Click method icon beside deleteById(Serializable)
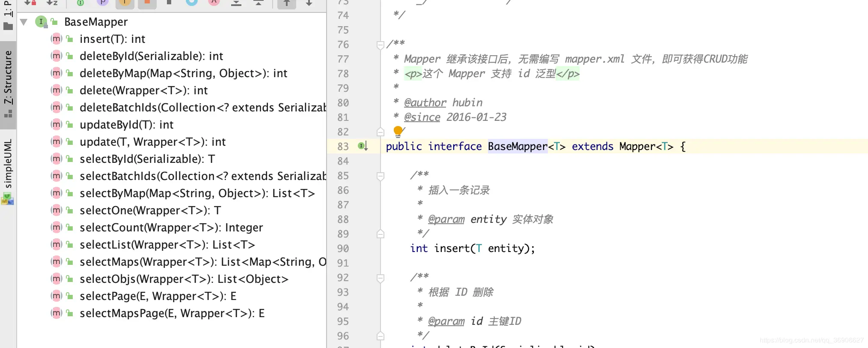Screen dimensions: 868x348 56,56
